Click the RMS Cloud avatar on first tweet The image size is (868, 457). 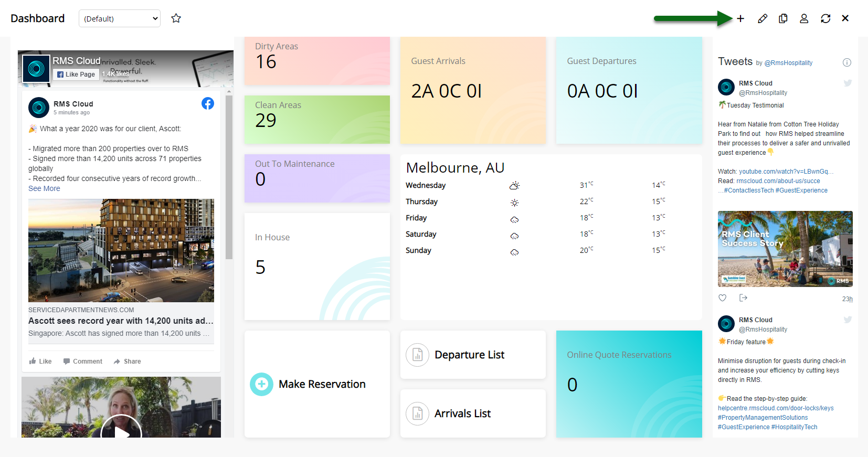(726, 87)
